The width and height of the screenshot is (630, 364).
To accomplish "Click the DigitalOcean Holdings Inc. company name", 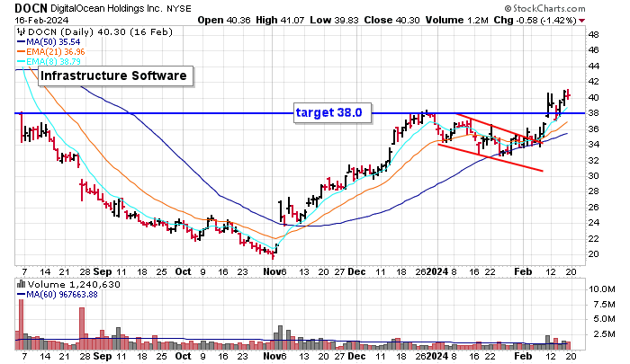I will click(x=105, y=8).
